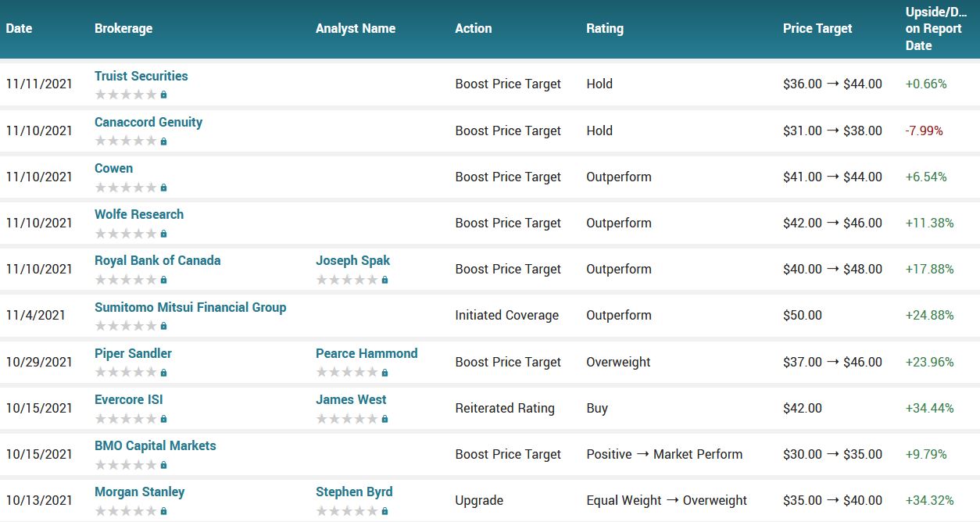Sort by Upside on Report Date header

pos(936,29)
